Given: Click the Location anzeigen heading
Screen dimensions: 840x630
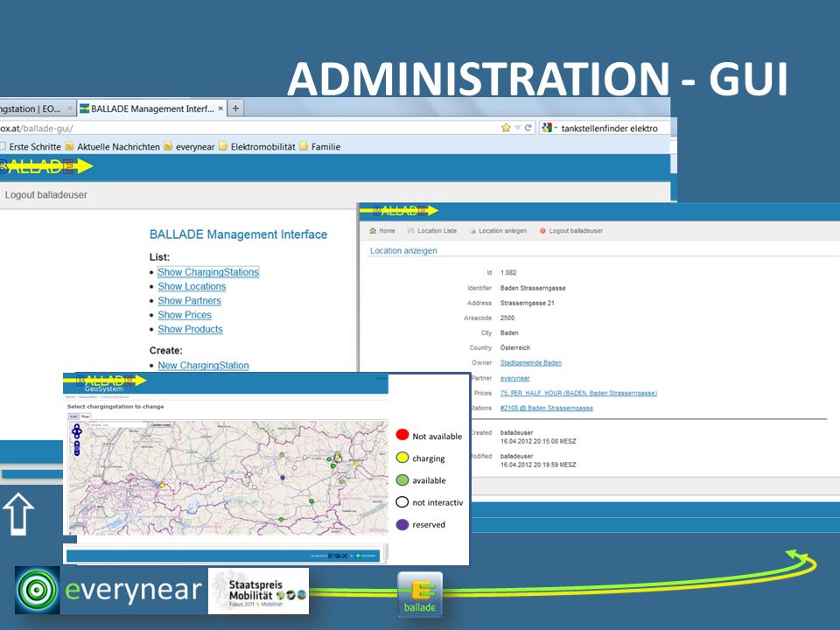Looking at the screenshot, I should click(403, 251).
